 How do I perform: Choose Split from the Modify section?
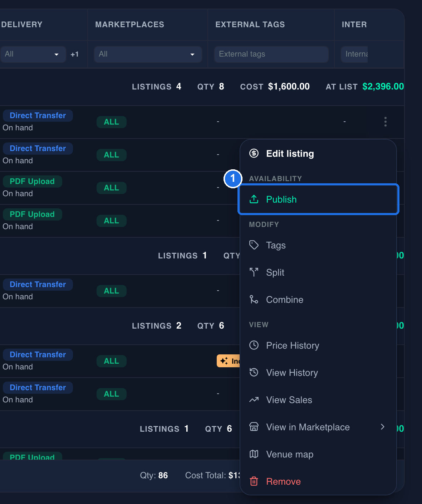(318, 272)
